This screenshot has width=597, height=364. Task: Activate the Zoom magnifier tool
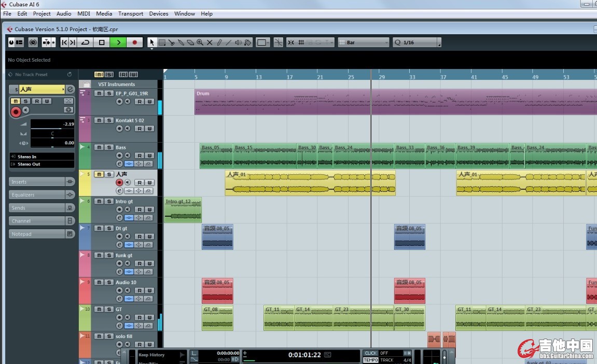(x=200, y=43)
